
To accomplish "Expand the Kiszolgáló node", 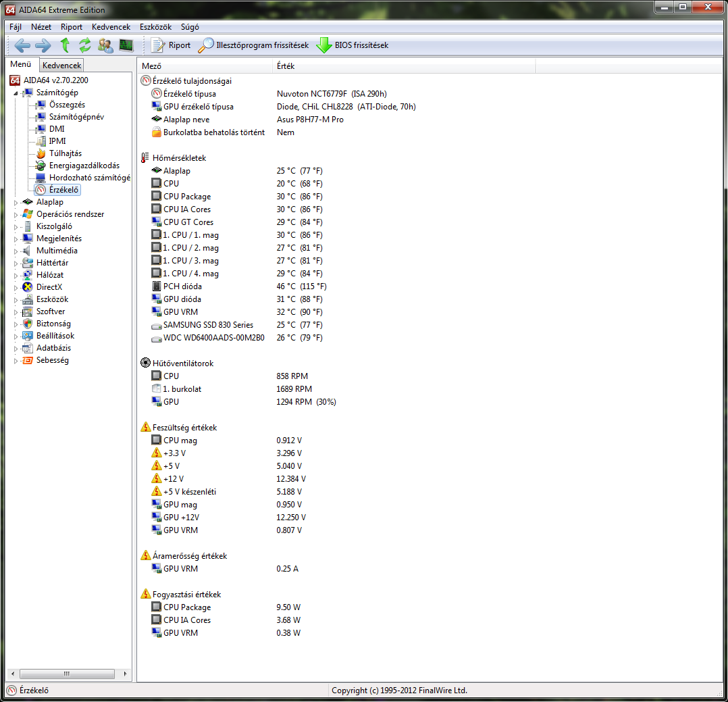I will pyautogui.click(x=16, y=227).
